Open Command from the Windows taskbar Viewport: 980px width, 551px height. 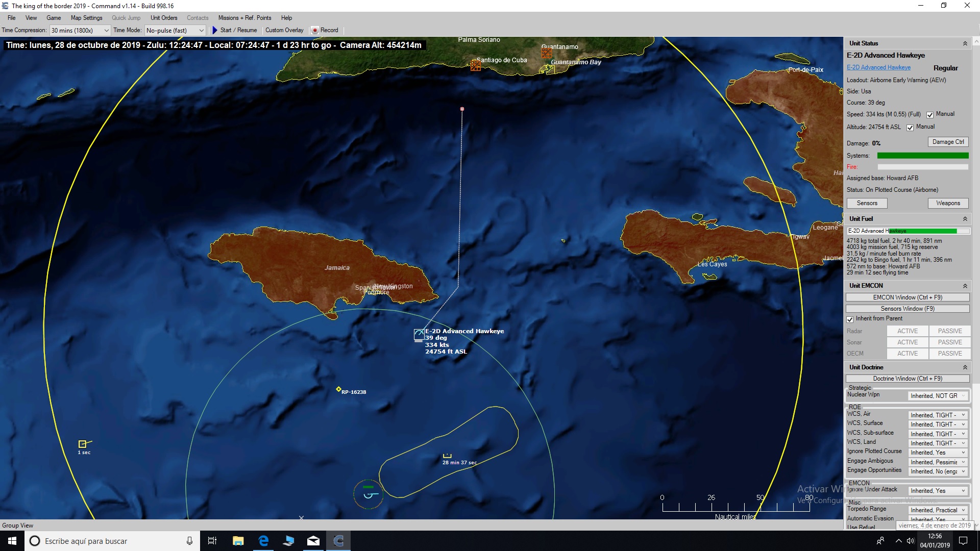click(338, 541)
